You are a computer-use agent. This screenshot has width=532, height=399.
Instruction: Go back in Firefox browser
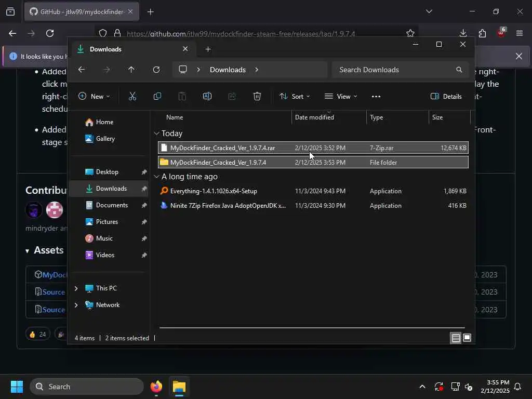[12, 33]
